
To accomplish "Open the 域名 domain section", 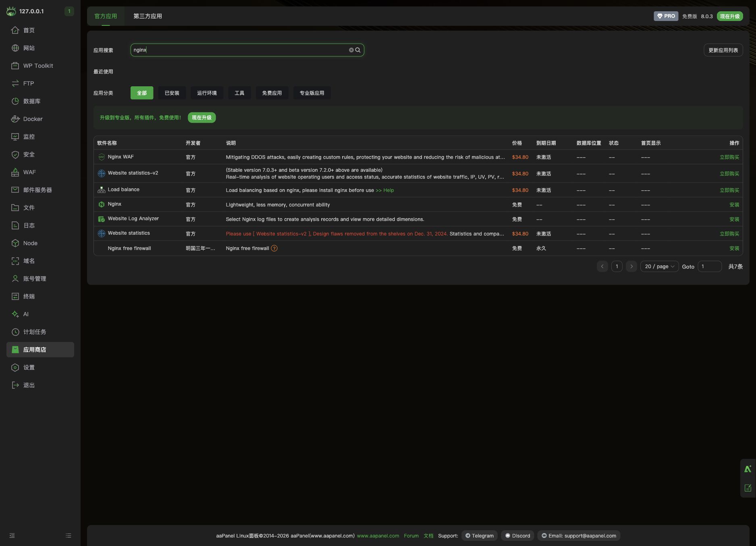I will click(40, 261).
